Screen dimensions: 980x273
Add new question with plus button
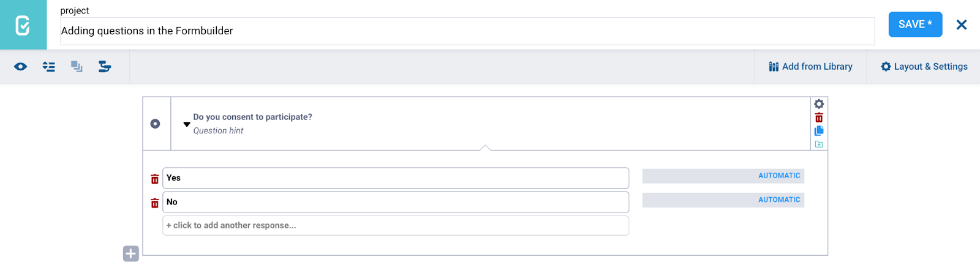tap(131, 253)
